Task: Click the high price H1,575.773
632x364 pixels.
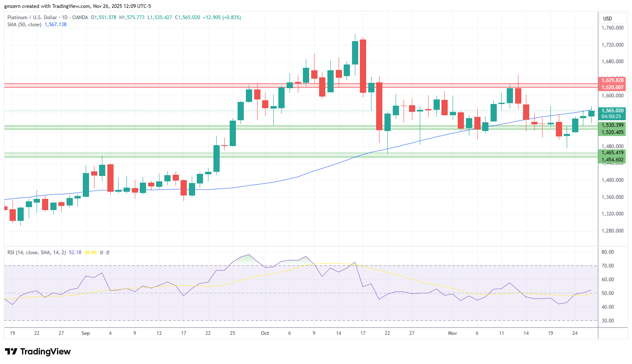Action: pyautogui.click(x=132, y=17)
